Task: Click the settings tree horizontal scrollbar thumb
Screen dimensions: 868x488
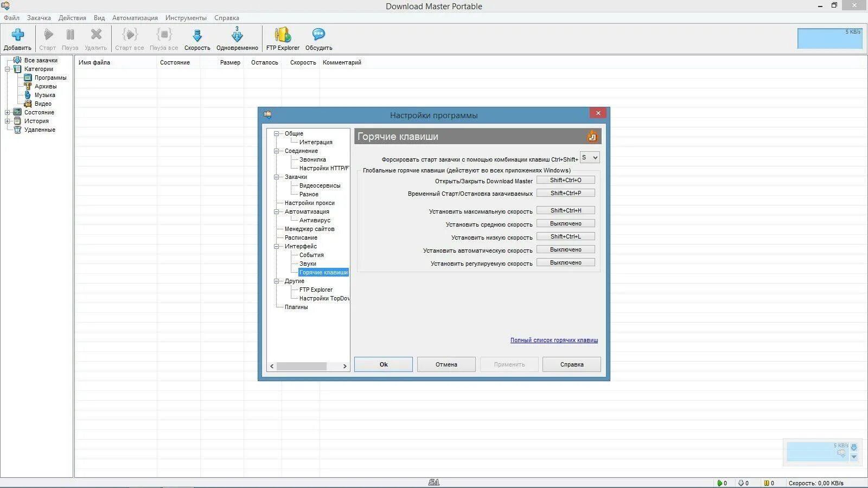Action: pos(302,366)
